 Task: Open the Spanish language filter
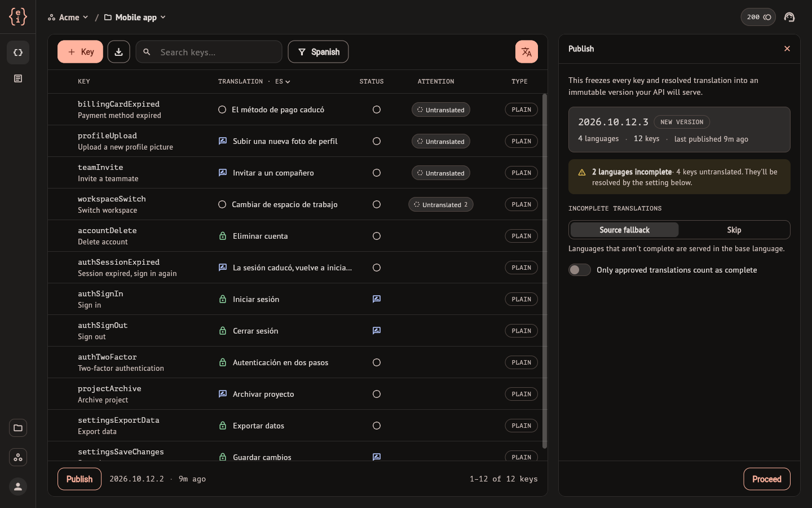pyautogui.click(x=318, y=52)
